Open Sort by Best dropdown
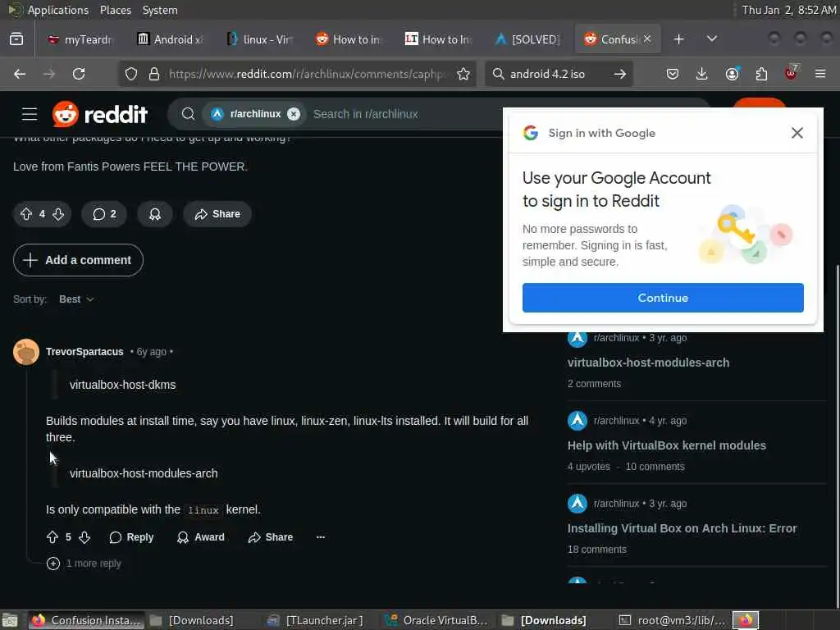Image resolution: width=840 pixels, height=630 pixels. [x=76, y=299]
